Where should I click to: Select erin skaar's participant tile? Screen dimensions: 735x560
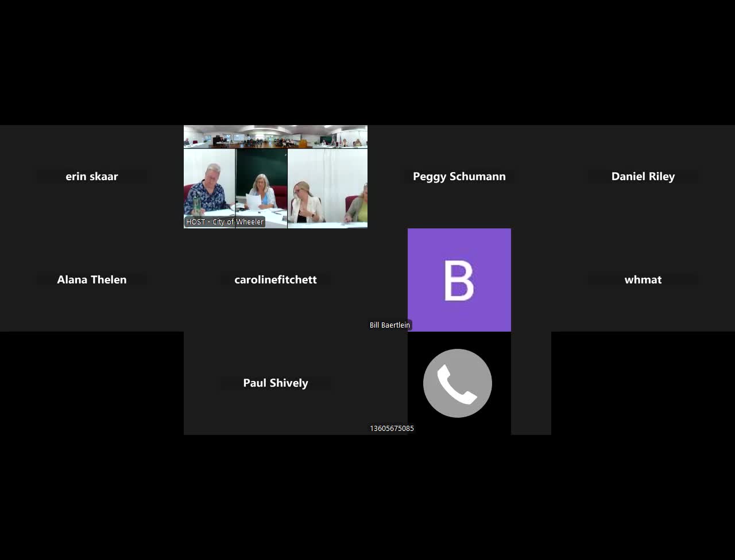92,176
